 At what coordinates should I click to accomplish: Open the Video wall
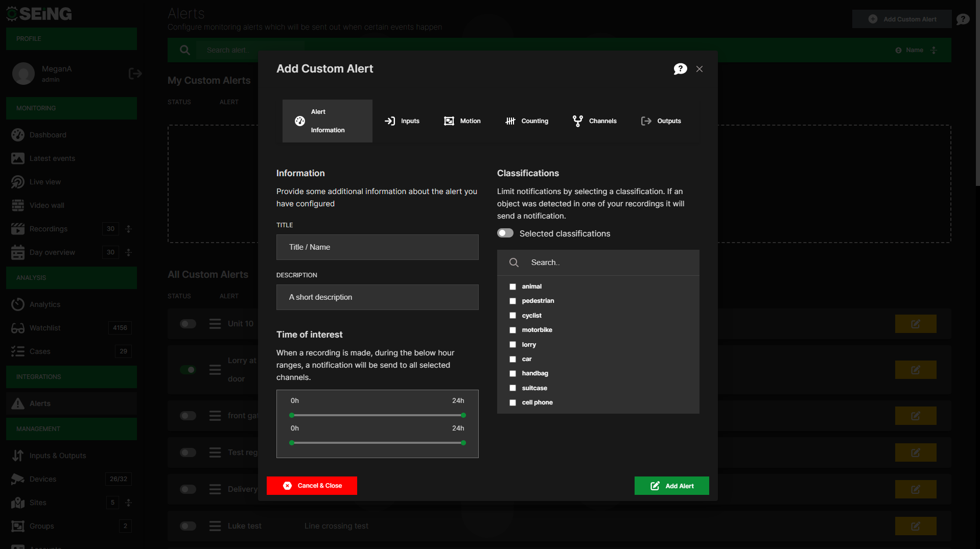point(48,205)
